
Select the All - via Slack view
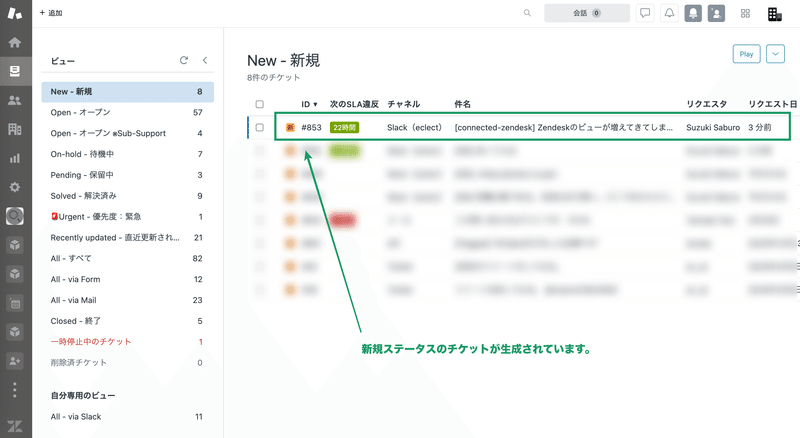click(x=128, y=417)
